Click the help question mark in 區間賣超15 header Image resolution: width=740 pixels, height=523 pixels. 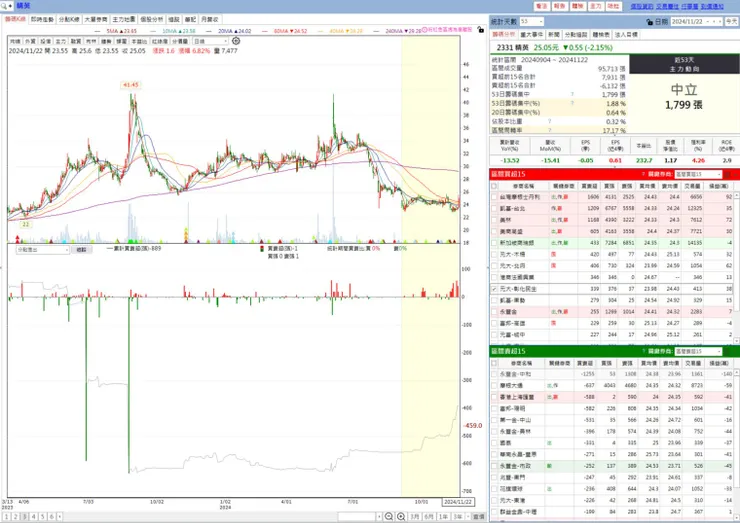[643, 351]
